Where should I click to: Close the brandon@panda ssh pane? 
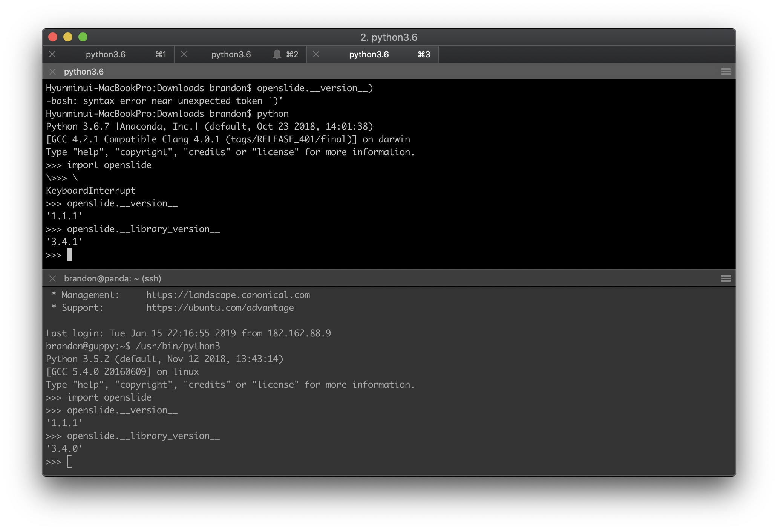coord(52,279)
